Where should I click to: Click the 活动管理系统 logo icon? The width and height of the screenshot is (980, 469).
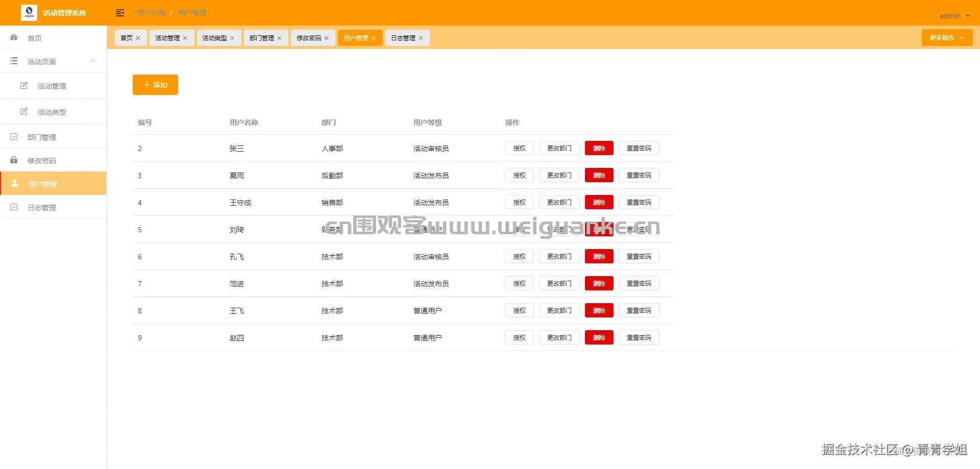point(29,12)
